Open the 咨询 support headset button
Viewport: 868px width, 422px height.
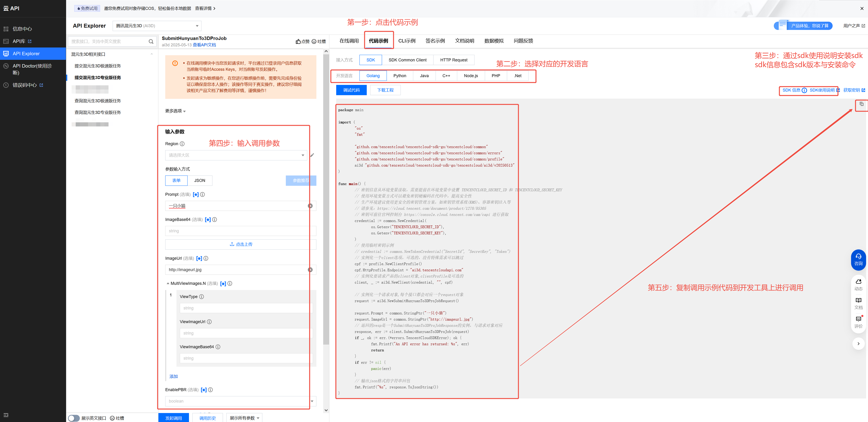[x=858, y=259]
